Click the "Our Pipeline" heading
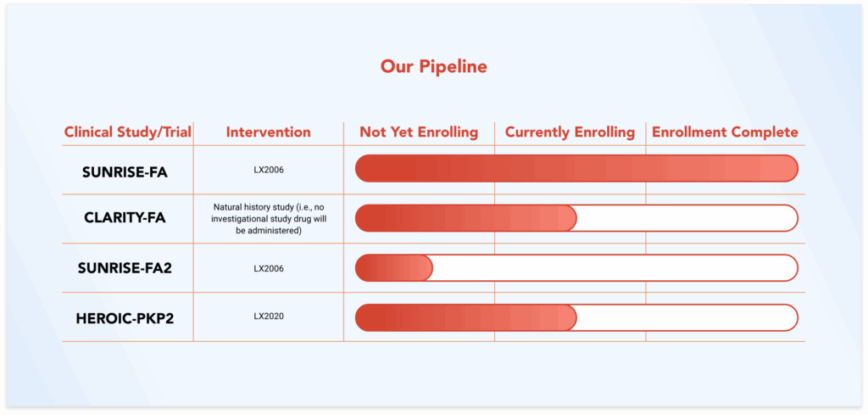Screen dimensions: 868x415 pos(433,66)
